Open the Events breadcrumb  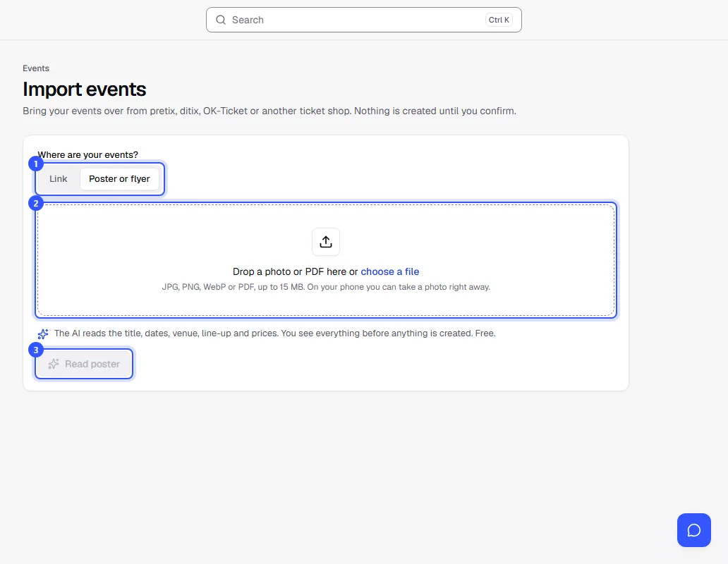(36, 68)
